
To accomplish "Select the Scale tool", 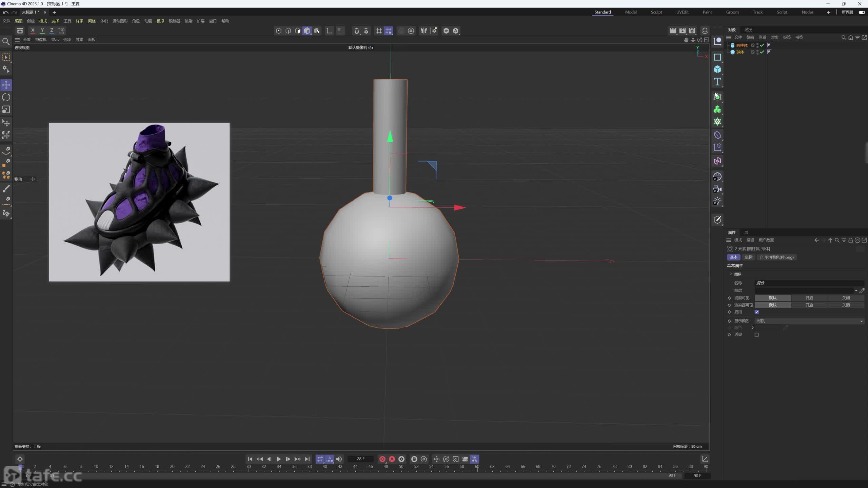I will [x=6, y=110].
